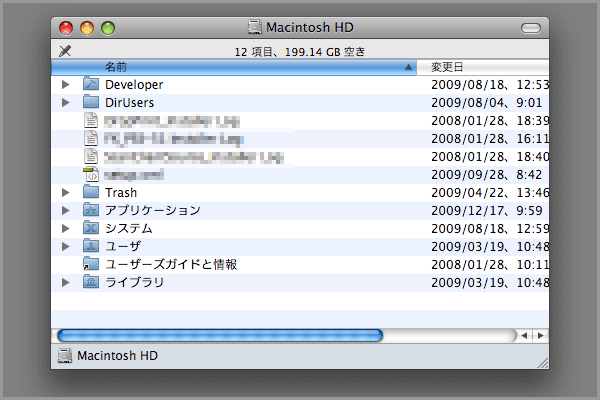Select the ユーザーズガイドと情報 row name

(171, 264)
